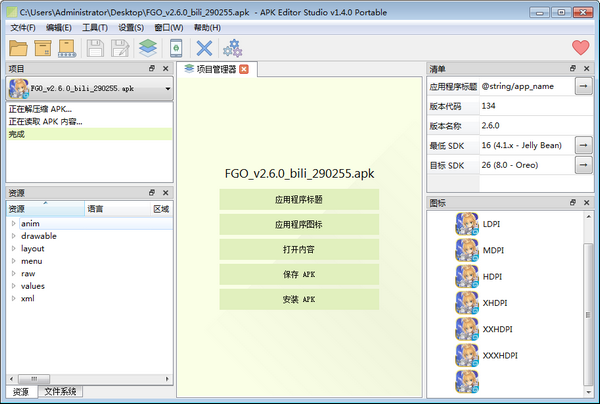Expand the drawable resource folder
The height and width of the screenshot is (404, 600).
[14, 236]
